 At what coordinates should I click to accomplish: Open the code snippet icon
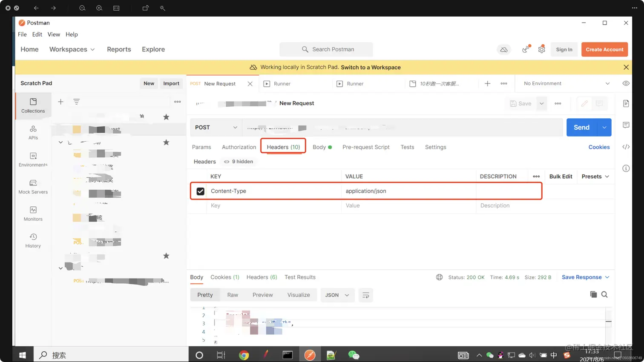(x=626, y=147)
